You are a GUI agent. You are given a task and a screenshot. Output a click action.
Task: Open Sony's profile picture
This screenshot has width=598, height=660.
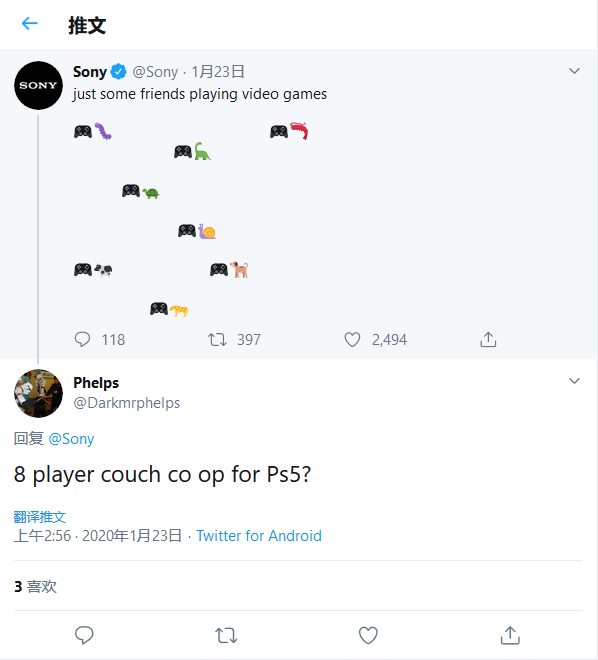(x=38, y=85)
